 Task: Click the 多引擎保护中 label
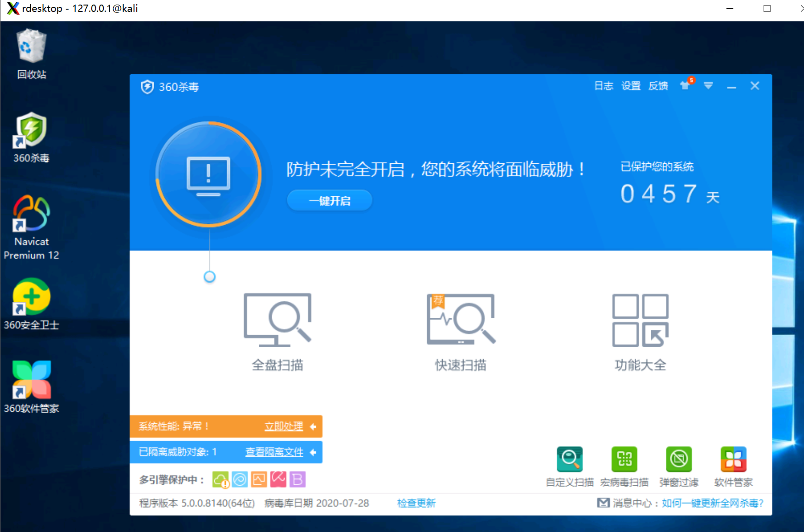(x=171, y=480)
